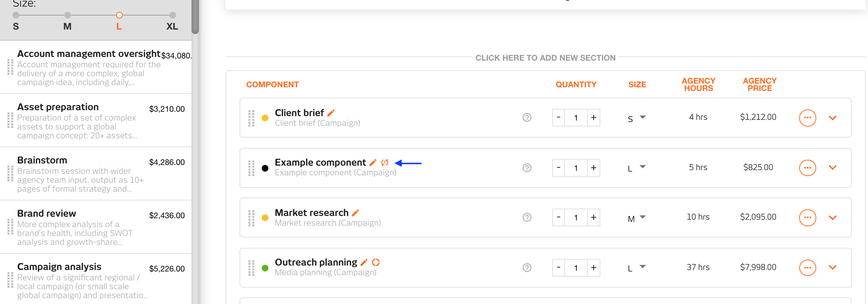Click drag handle of Brainstorm library item
The image size is (868, 304).
[10, 173]
